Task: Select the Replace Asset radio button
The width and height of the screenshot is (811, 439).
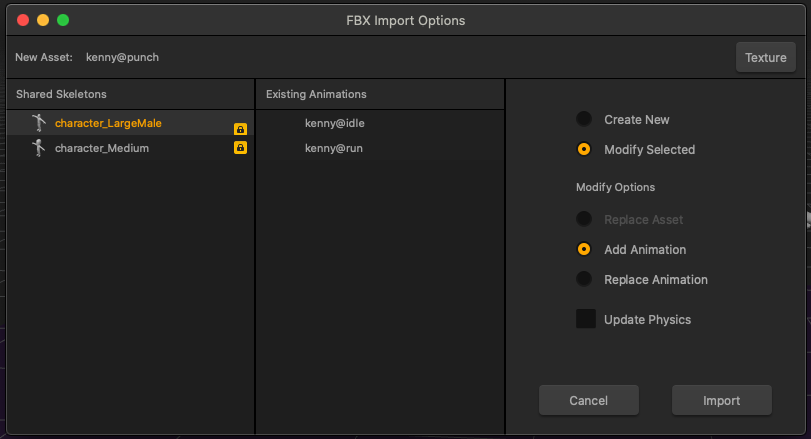Action: [x=584, y=219]
